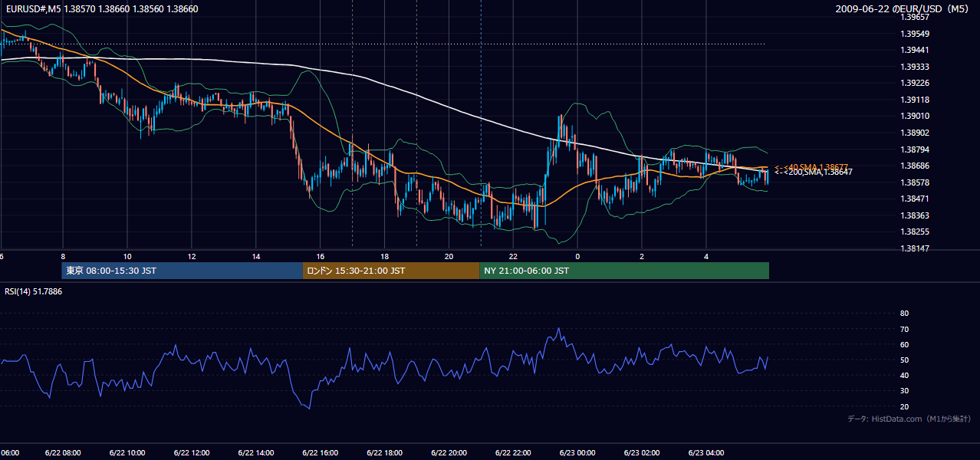This screenshot has width=980, height=460.
Task: Click bottom time label 6/23 04:00
Action: click(x=706, y=452)
